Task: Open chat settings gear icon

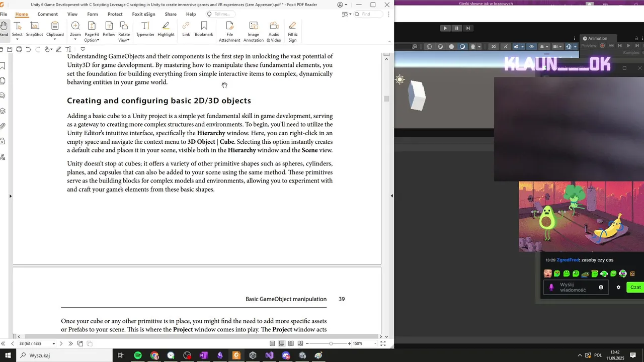Action: click(x=618, y=287)
